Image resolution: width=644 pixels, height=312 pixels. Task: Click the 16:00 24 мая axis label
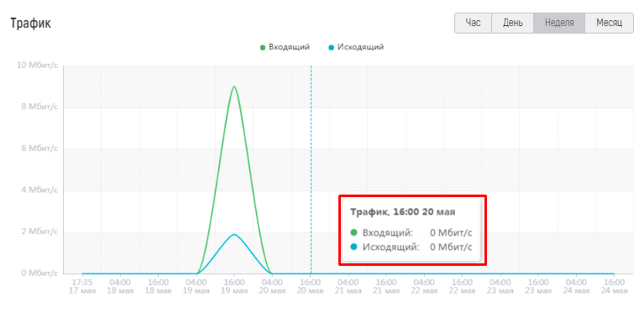point(614,287)
